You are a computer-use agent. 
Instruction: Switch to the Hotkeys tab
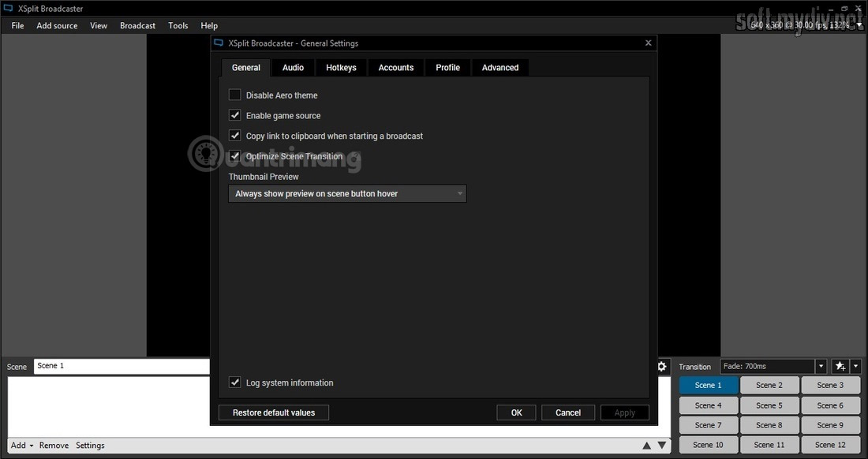[x=341, y=68]
